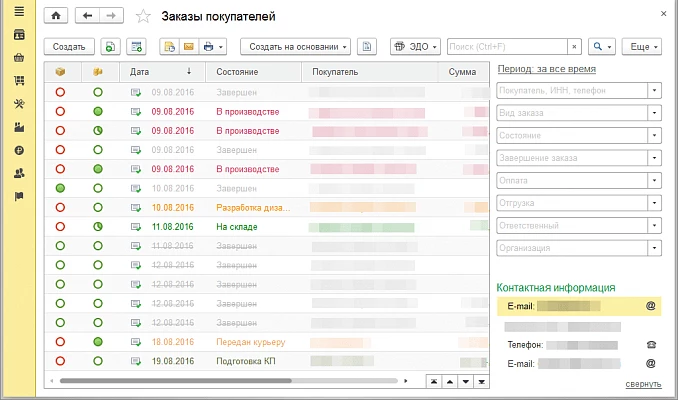
Task: Expand Покупатель, ИНН, телефон filter dropdown
Action: click(x=654, y=90)
